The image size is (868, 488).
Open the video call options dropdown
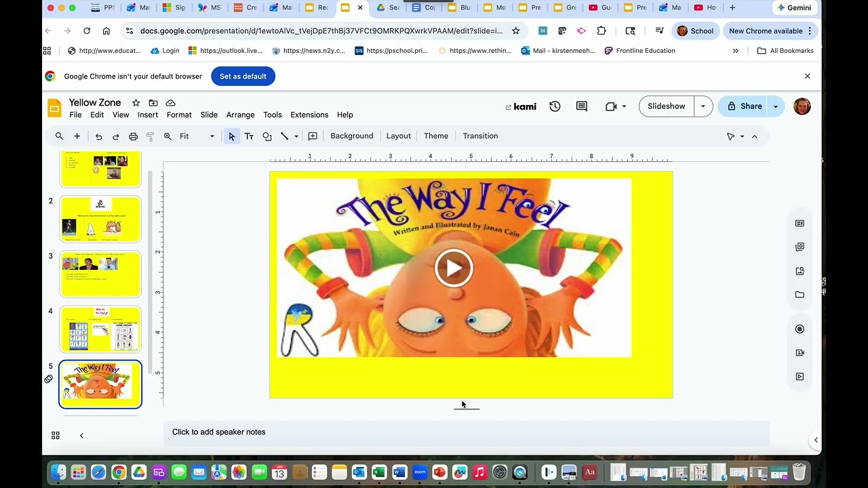coord(624,106)
